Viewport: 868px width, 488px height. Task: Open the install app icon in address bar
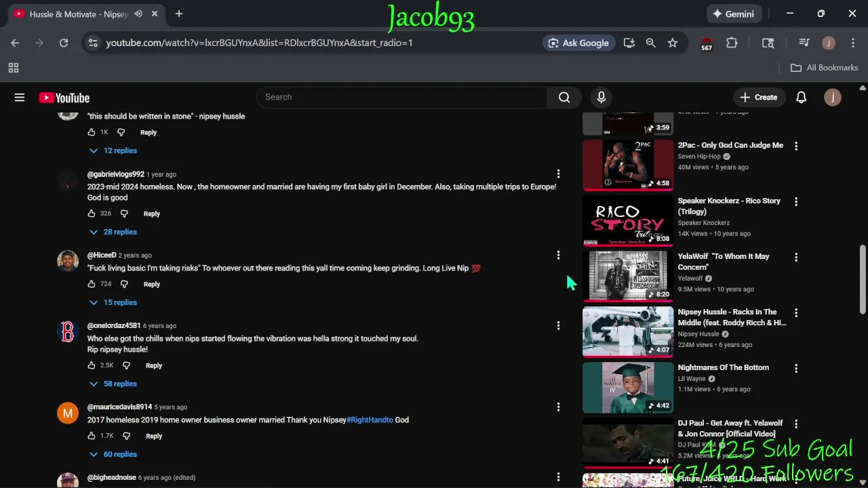(x=629, y=43)
